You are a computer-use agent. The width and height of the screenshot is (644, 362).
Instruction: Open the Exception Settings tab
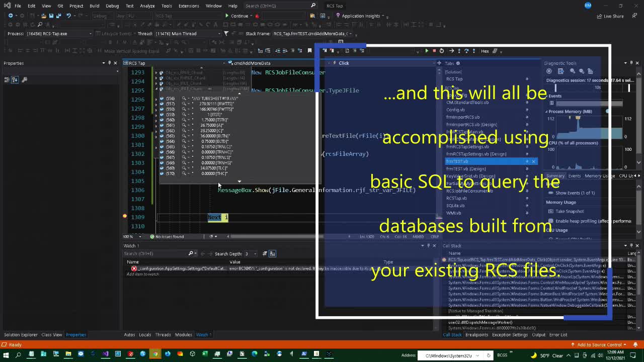coord(510,335)
